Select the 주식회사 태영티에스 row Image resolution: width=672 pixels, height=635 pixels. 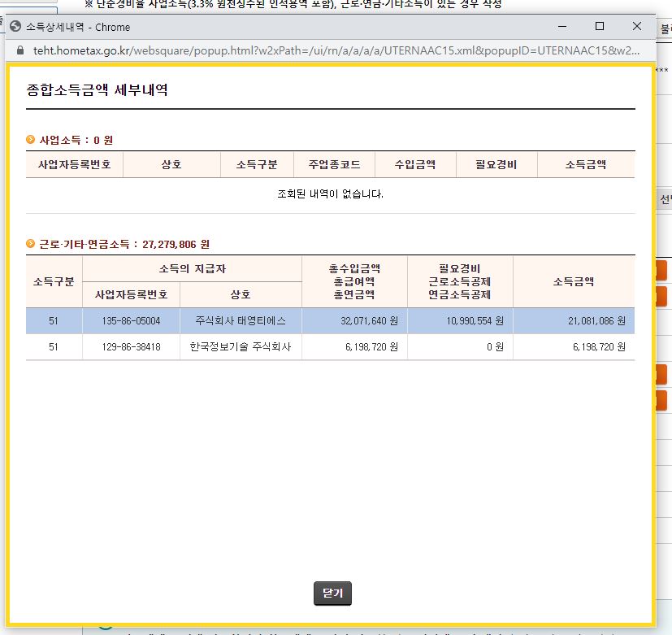point(241,321)
